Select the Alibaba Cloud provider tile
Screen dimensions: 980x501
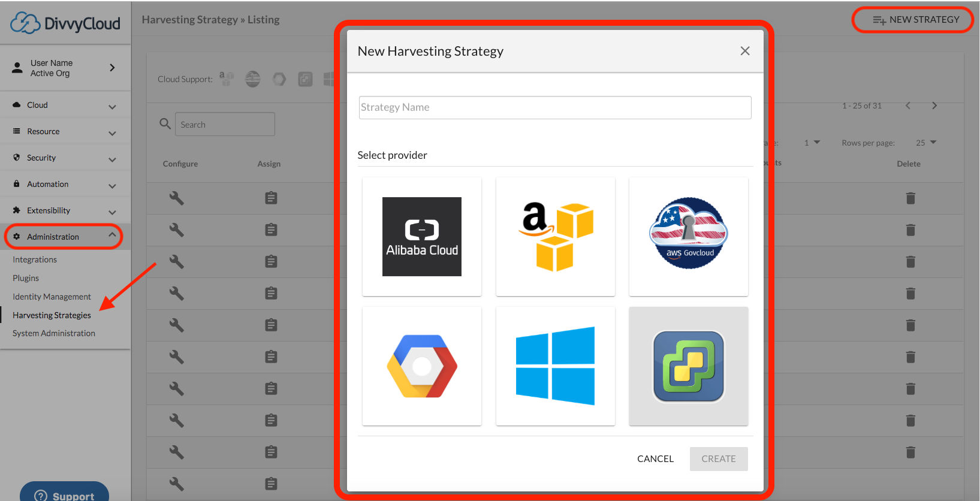click(422, 237)
